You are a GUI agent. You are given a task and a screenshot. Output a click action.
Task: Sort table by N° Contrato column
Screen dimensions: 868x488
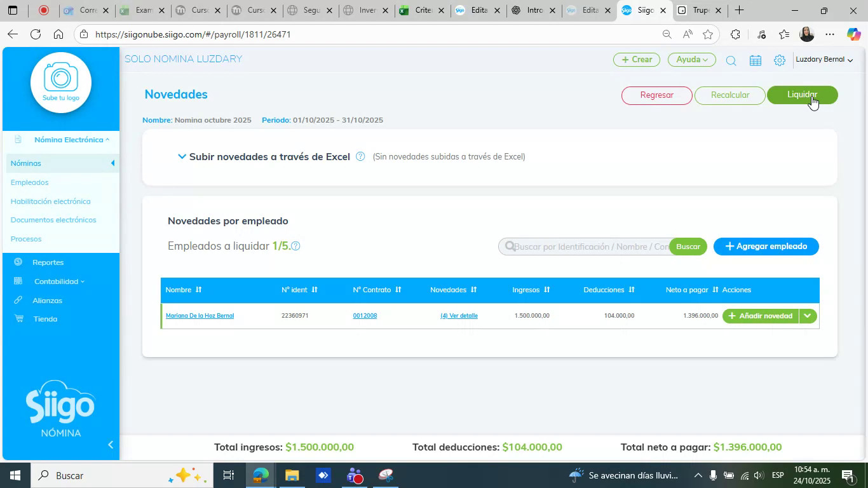point(398,290)
